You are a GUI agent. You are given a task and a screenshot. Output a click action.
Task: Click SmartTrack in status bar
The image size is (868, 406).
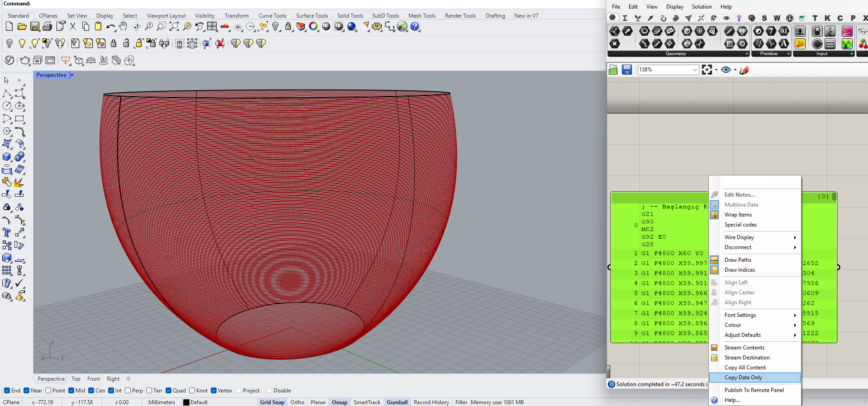point(367,402)
